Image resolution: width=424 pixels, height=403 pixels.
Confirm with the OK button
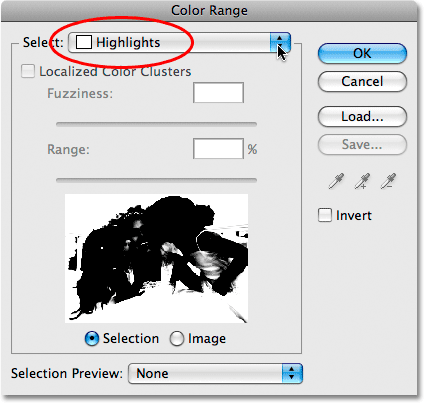(362, 53)
